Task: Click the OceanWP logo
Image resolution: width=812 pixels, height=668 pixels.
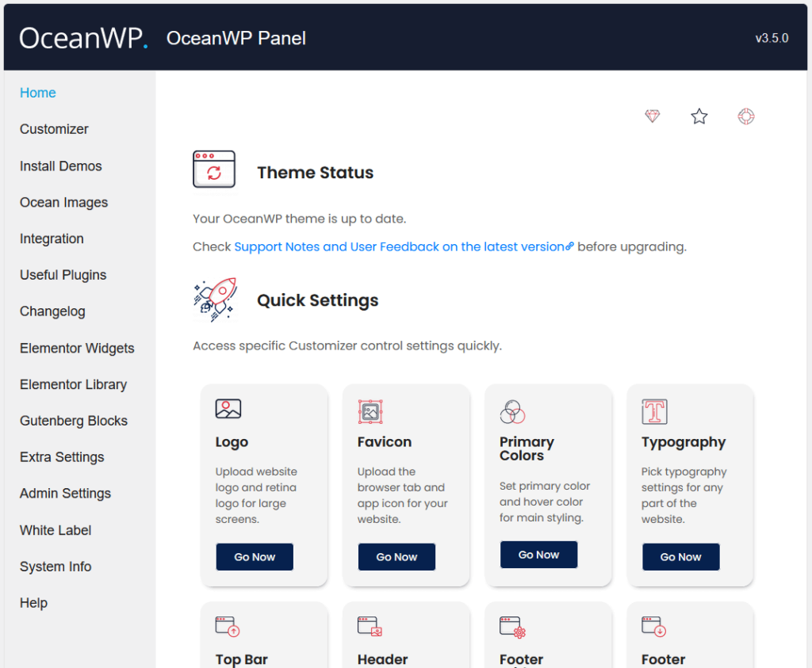Action: (83, 38)
